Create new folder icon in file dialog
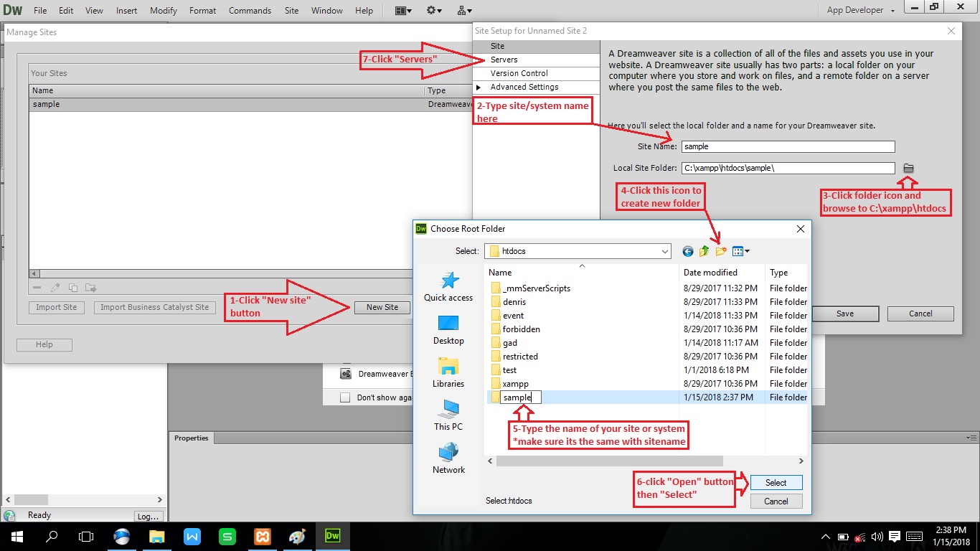Viewport: 980px width, 551px height. [x=721, y=251]
